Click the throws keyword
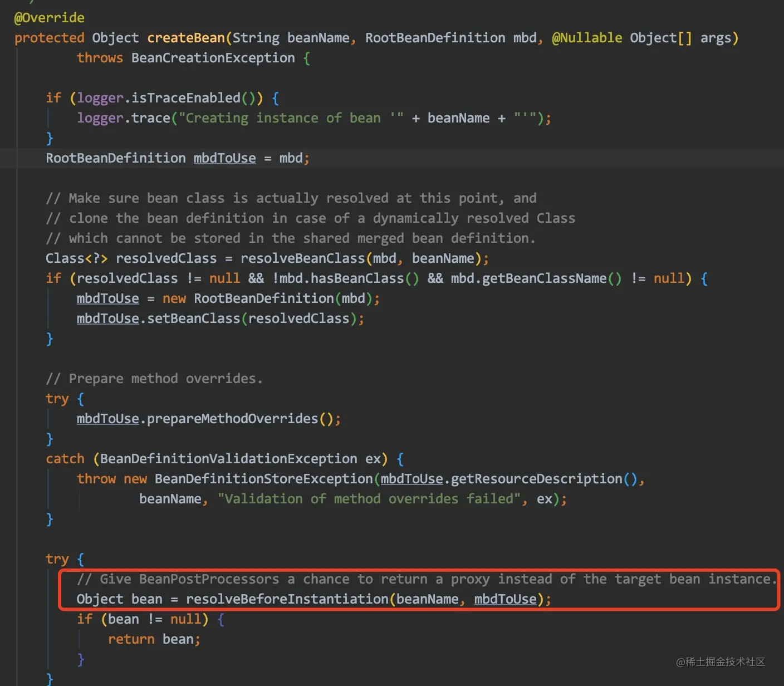 (100, 58)
